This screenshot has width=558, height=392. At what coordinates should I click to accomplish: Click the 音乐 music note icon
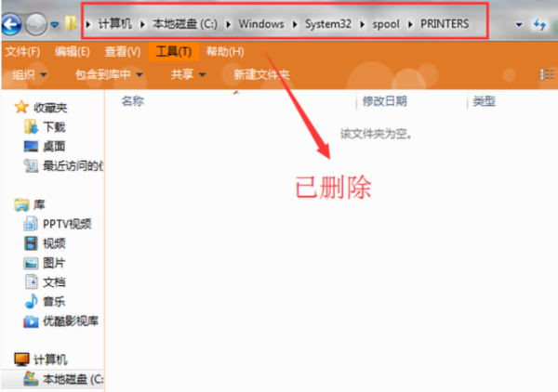pyautogui.click(x=31, y=301)
